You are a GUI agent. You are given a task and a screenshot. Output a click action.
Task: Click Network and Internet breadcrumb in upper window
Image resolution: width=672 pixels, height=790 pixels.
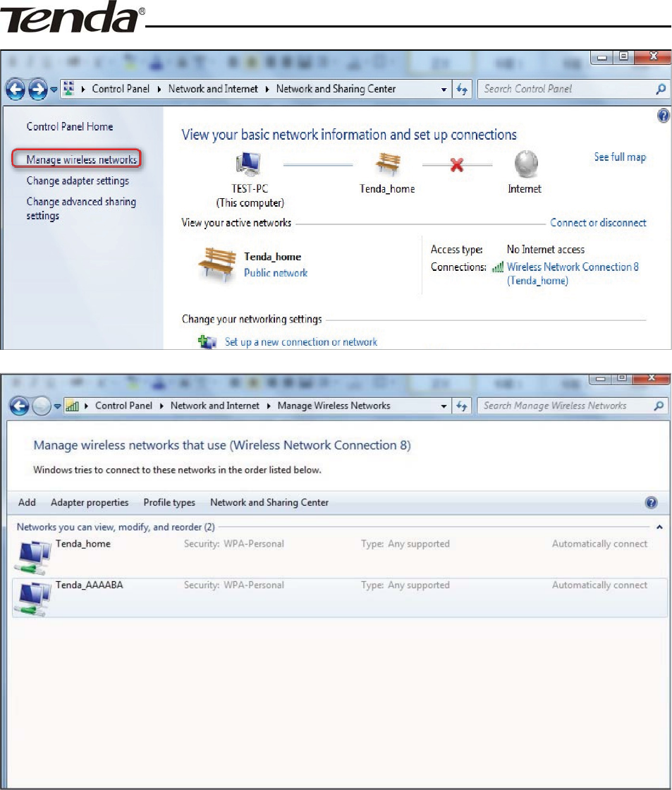(213, 89)
